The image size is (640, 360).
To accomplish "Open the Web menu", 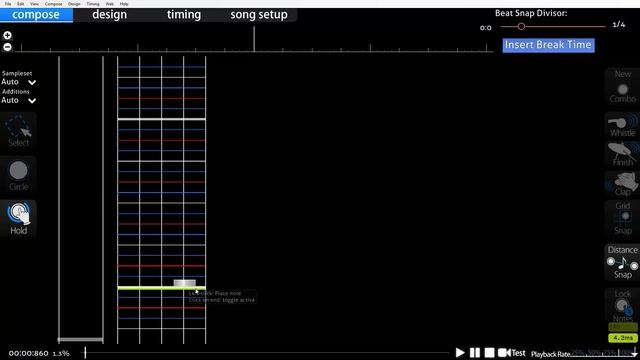I will click(110, 4).
